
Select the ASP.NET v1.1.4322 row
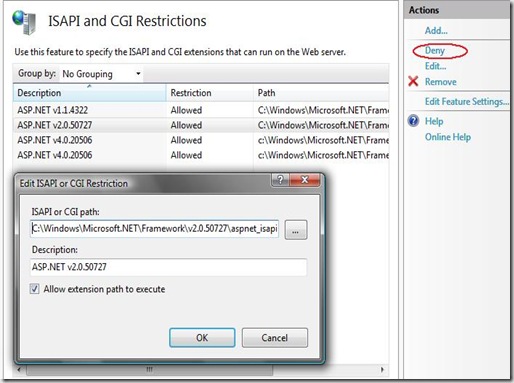pyautogui.click(x=201, y=110)
